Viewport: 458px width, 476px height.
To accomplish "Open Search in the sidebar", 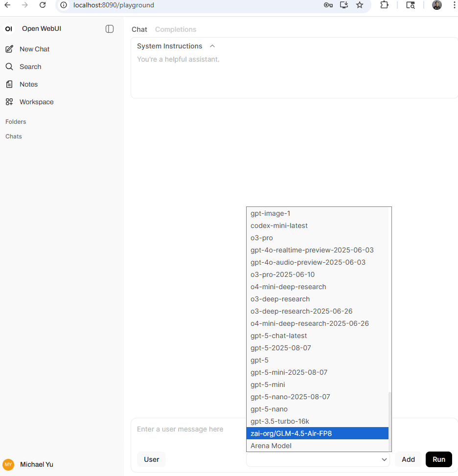I will coord(30,67).
